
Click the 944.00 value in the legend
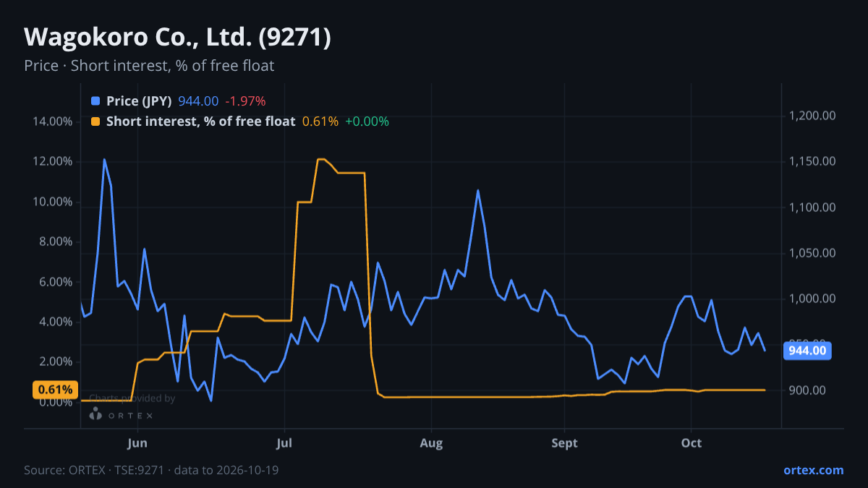pos(198,101)
